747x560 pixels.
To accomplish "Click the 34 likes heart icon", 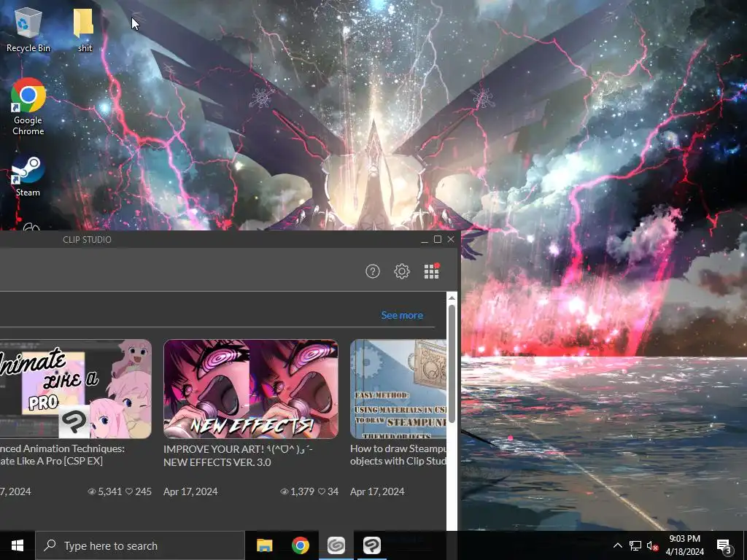I will pyautogui.click(x=322, y=491).
